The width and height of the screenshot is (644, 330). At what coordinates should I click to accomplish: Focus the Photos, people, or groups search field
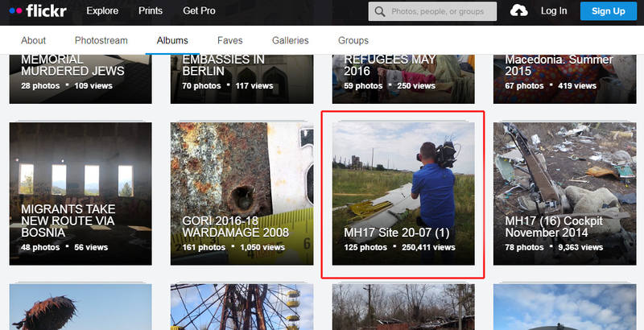(432, 11)
